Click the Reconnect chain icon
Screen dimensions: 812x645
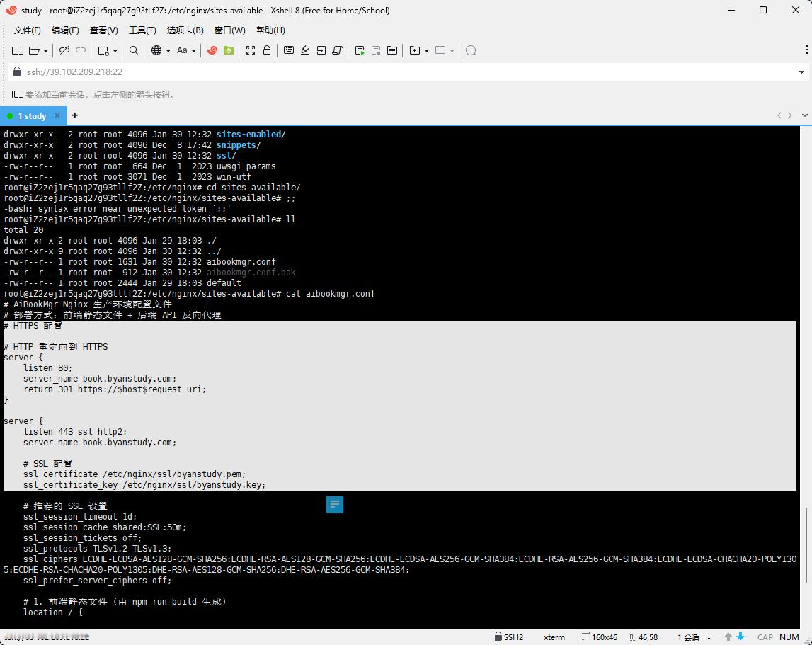click(x=81, y=50)
